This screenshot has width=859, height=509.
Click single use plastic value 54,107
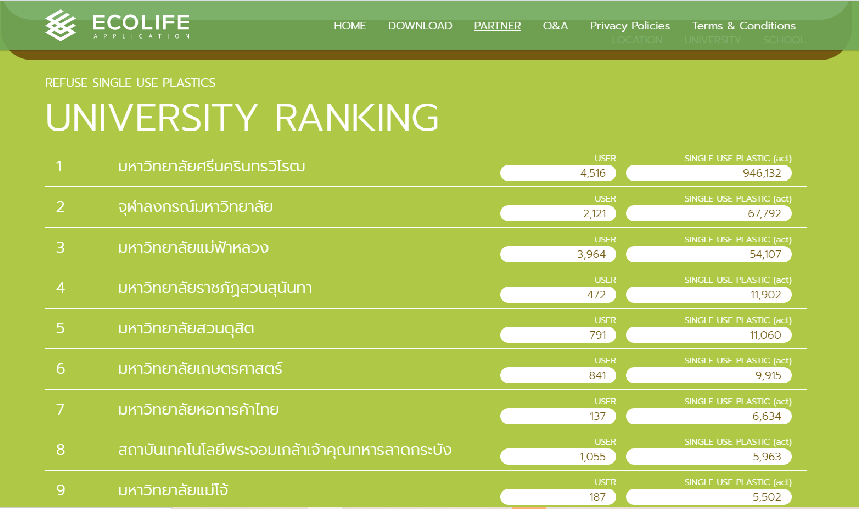[x=708, y=254]
